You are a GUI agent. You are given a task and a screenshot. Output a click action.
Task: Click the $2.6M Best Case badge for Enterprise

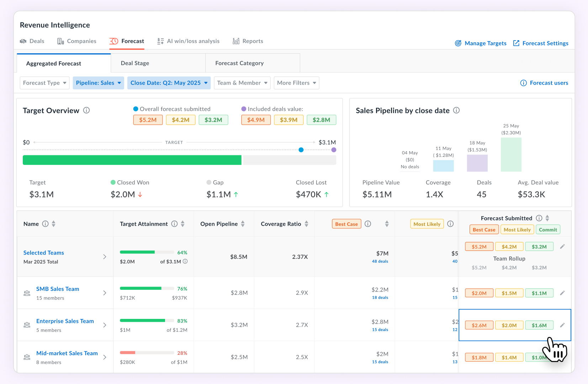(x=479, y=325)
